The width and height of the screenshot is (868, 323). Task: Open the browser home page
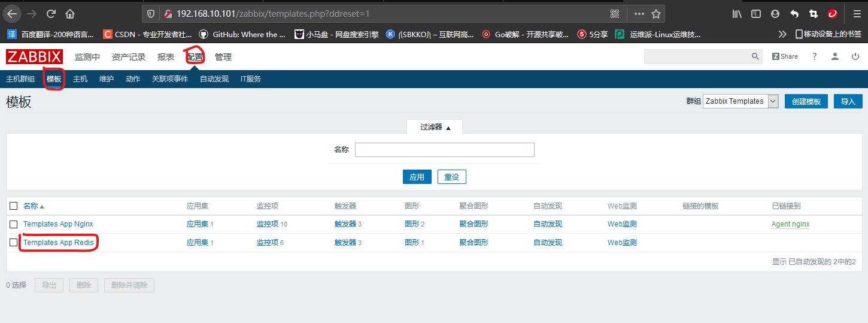point(70,13)
